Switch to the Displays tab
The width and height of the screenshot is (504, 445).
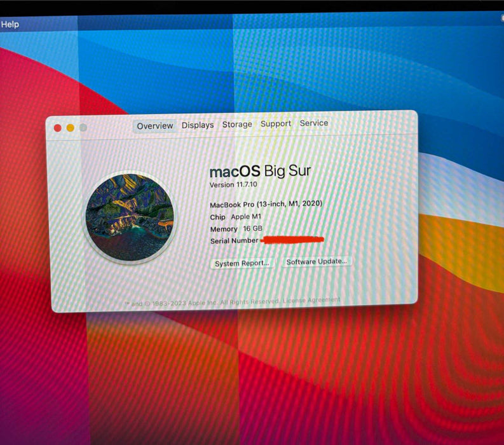coord(198,125)
